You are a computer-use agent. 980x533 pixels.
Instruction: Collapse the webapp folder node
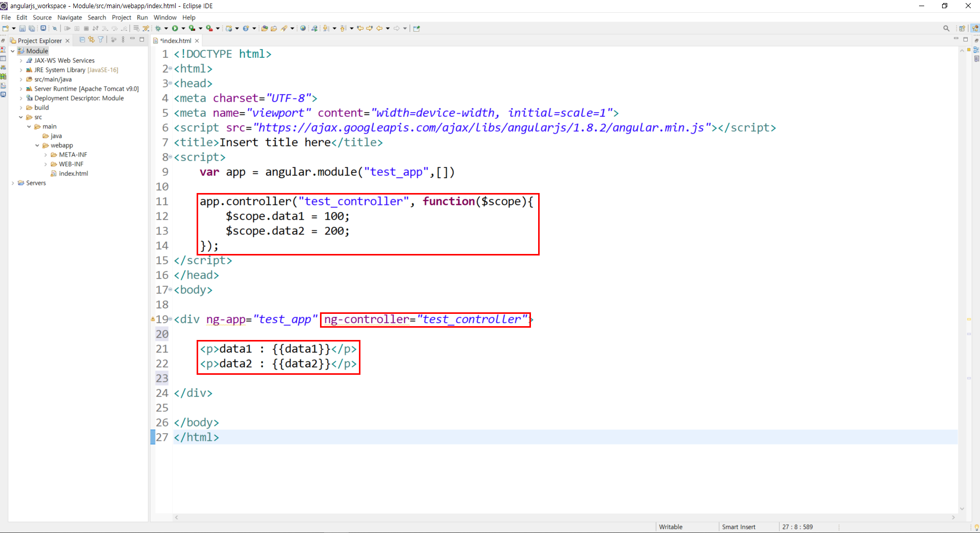pos(37,145)
